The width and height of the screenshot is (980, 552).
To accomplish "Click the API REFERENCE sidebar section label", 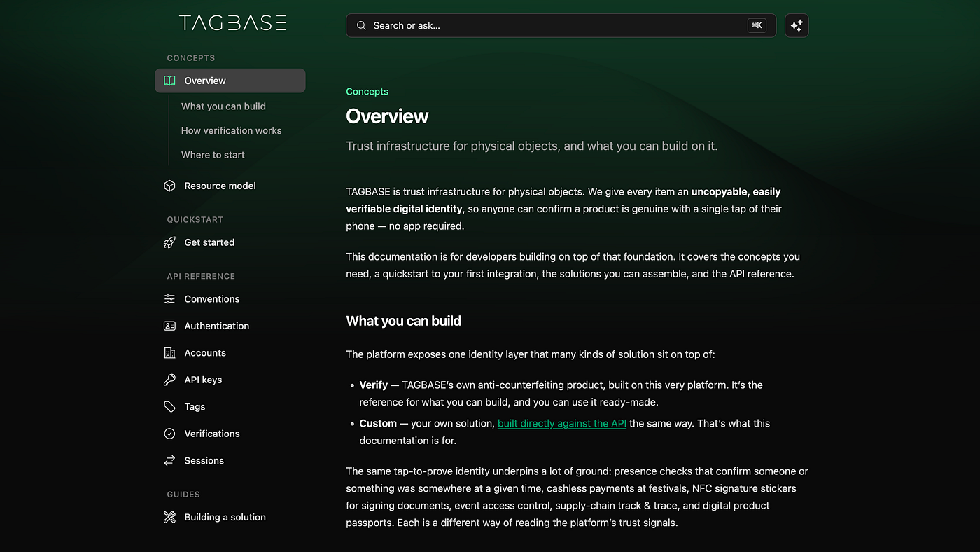I will 201,277.
